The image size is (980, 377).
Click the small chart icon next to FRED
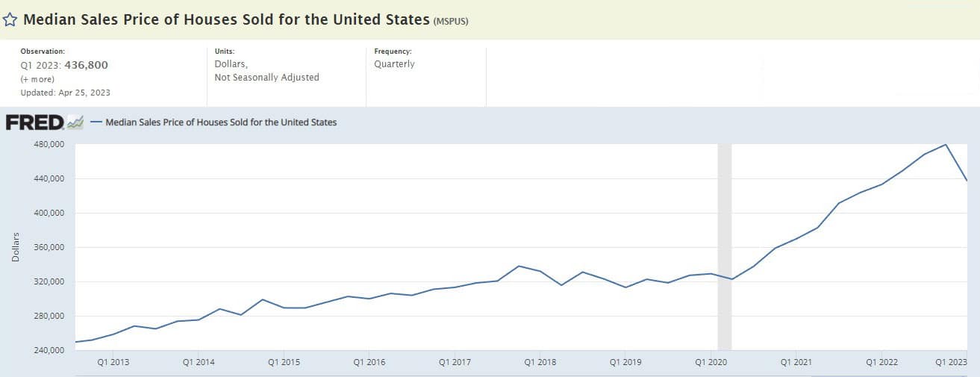[x=75, y=122]
